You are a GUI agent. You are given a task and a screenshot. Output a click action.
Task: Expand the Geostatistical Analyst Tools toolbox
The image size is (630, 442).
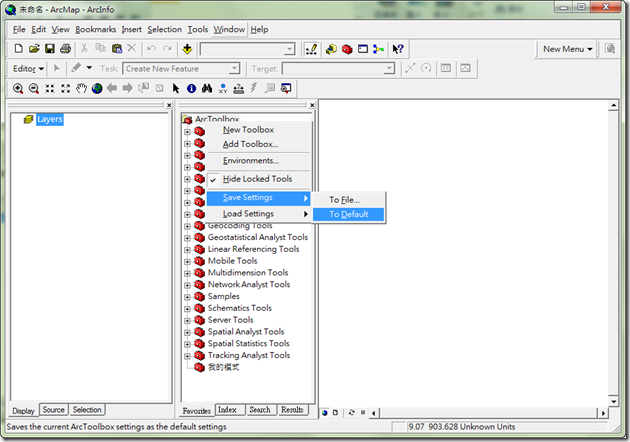187,238
